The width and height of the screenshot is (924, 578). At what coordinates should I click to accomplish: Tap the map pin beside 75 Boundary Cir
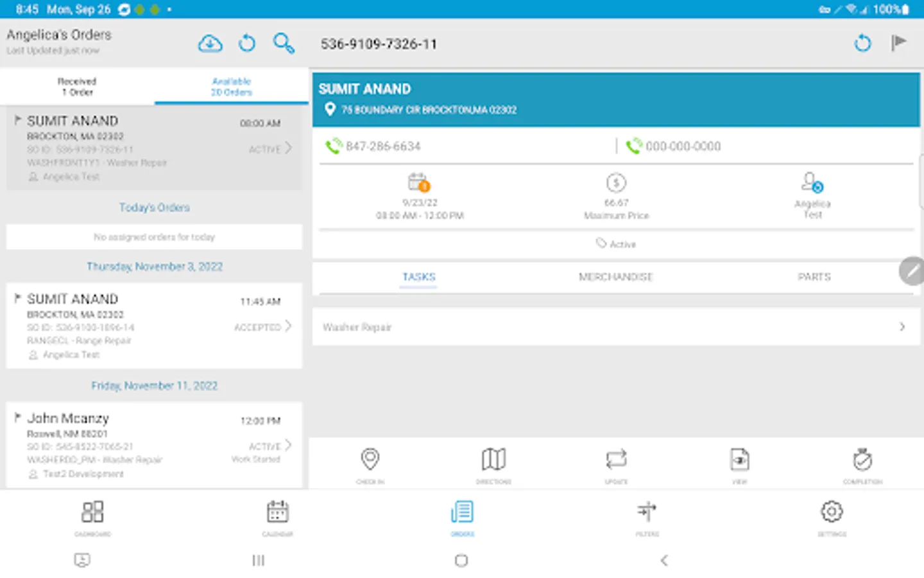pyautogui.click(x=330, y=109)
